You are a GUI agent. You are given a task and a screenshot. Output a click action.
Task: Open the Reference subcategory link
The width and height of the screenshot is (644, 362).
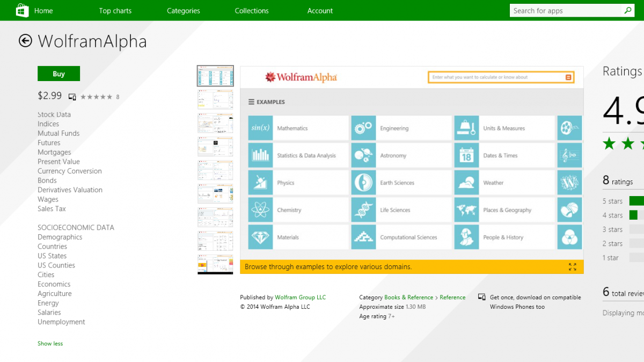(x=453, y=297)
